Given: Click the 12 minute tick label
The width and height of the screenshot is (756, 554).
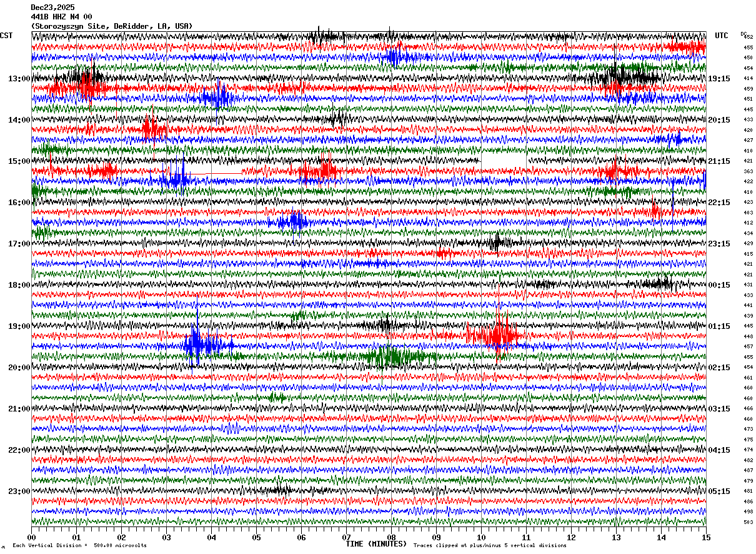Looking at the screenshot, I should [571, 537].
